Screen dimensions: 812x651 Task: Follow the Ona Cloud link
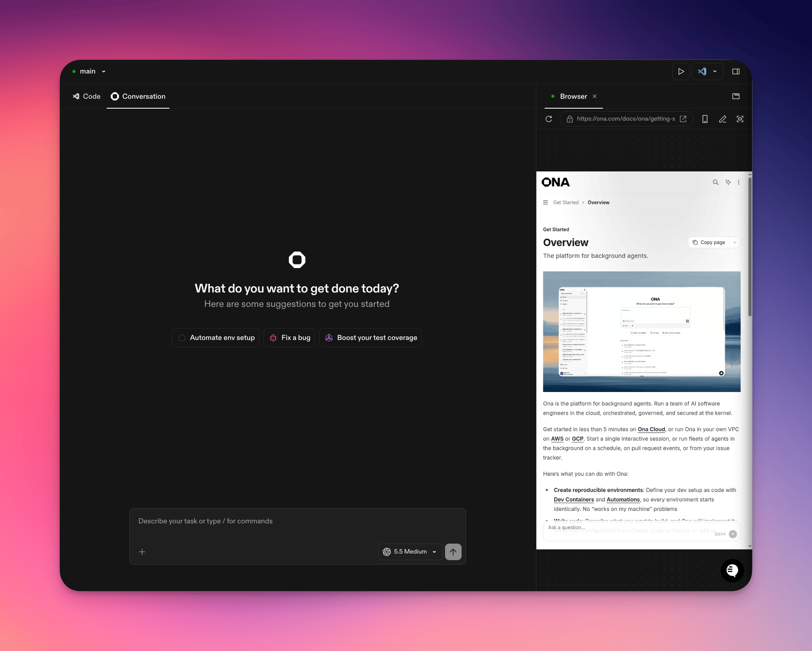point(651,429)
